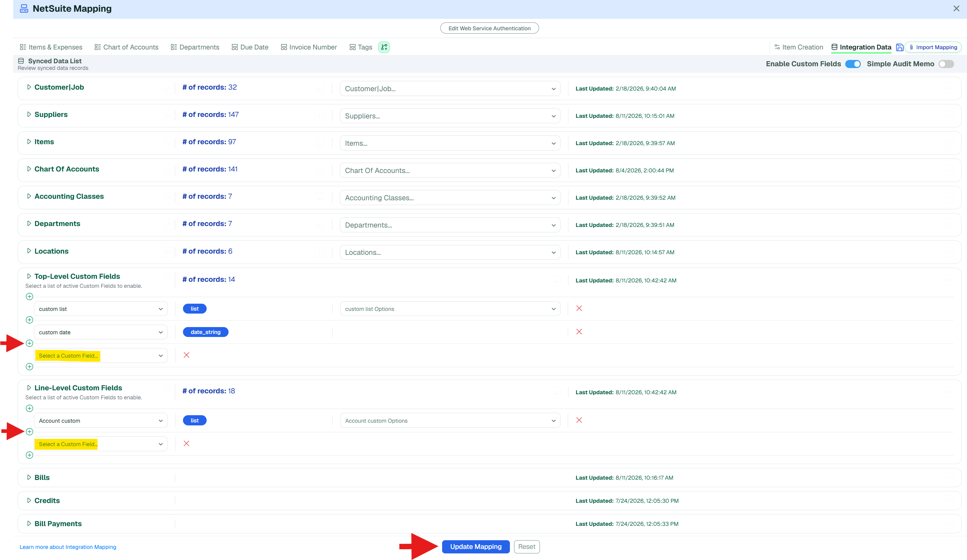Remove the custom date field row

pyautogui.click(x=579, y=332)
